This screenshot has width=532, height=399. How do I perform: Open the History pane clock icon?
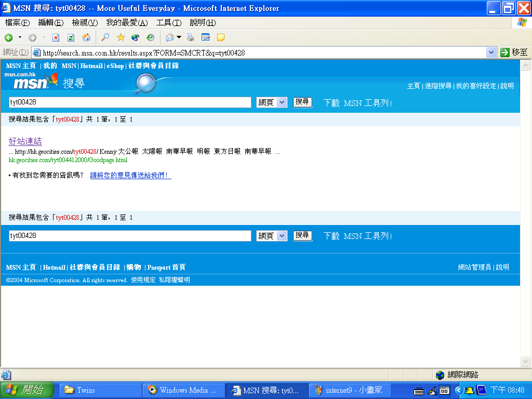point(150,37)
